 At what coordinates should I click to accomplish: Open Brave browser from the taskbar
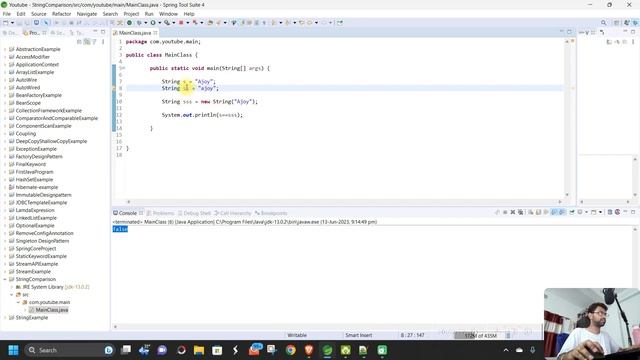309,350
